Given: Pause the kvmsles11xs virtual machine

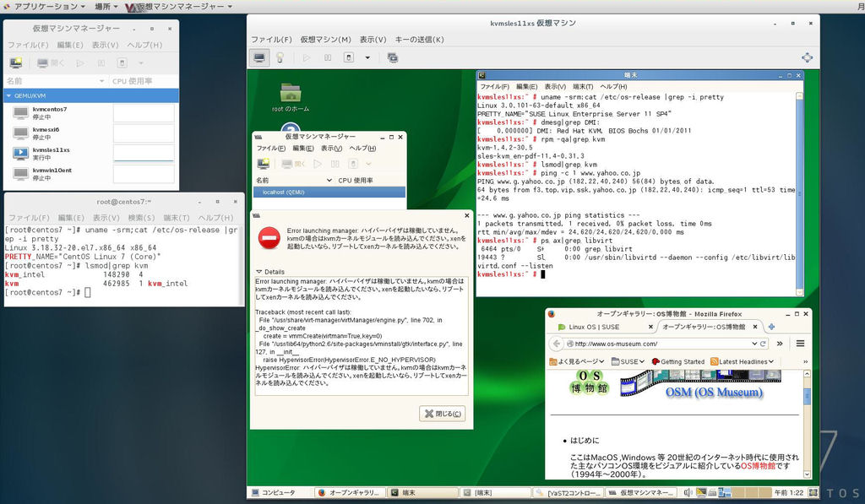Looking at the screenshot, I should coord(328,57).
